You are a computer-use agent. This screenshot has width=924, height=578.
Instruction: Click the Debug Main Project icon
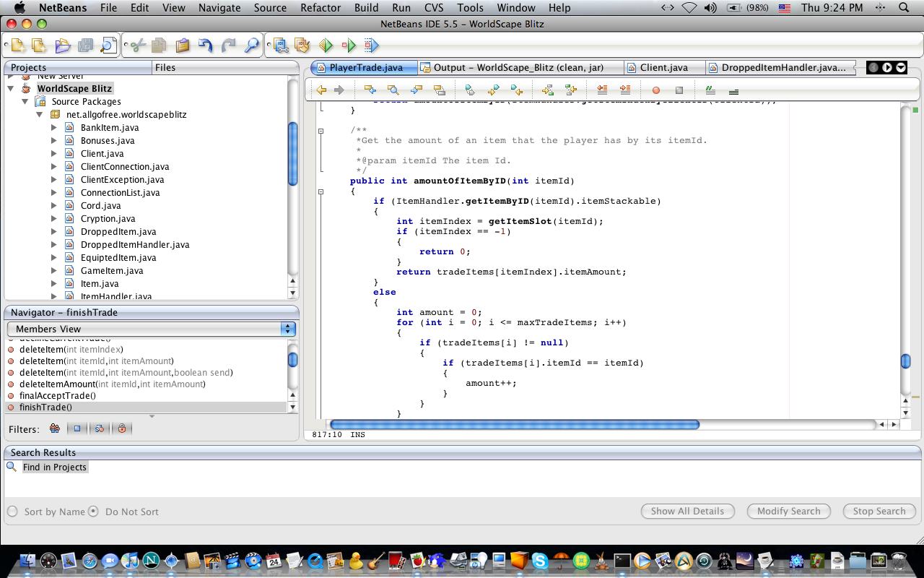coord(349,46)
